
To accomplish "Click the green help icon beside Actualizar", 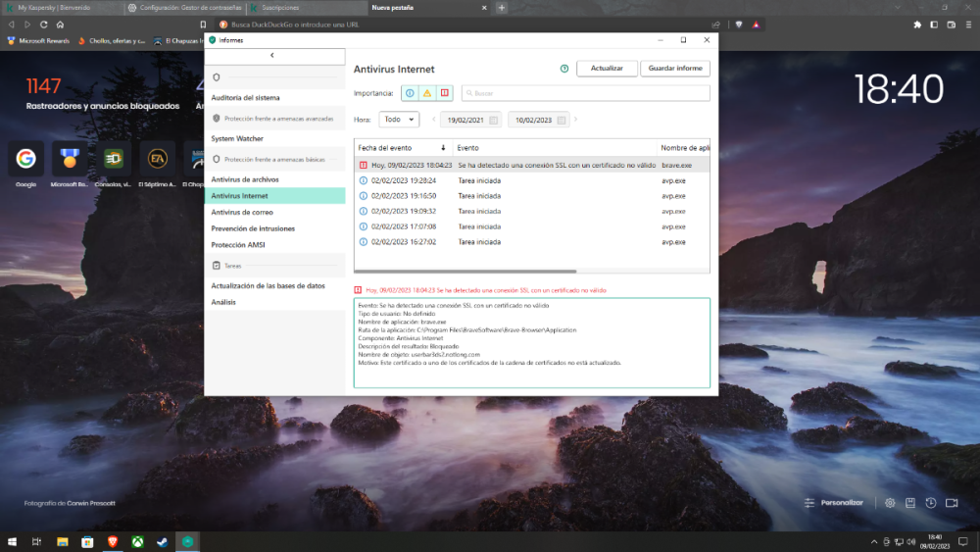I will [x=564, y=69].
